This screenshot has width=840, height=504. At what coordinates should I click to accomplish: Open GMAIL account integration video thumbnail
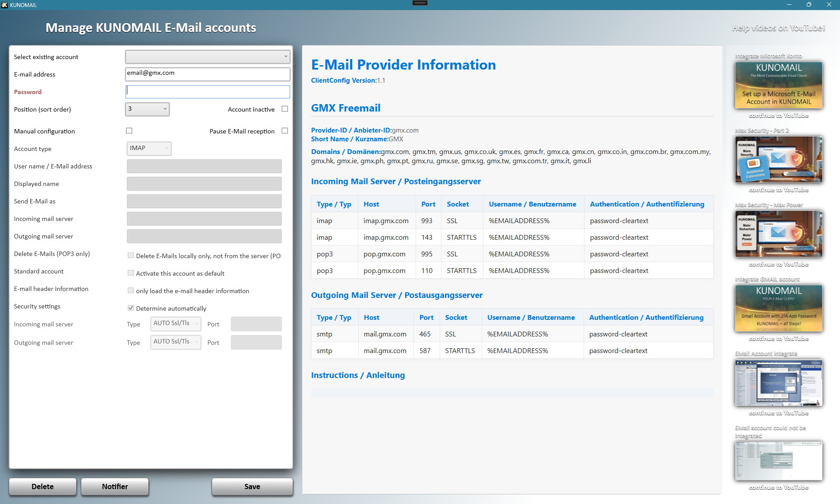point(778,308)
